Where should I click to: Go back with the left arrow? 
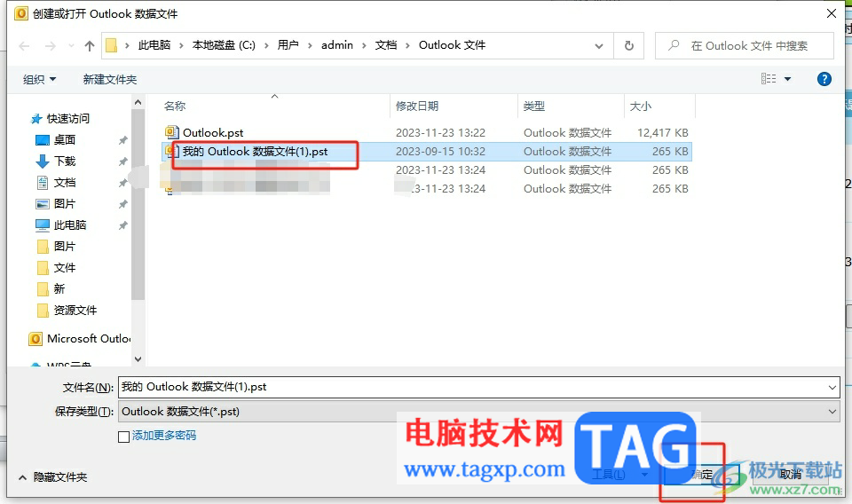(x=25, y=46)
